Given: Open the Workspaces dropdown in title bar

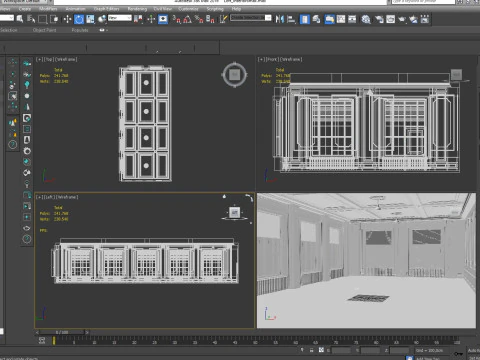Looking at the screenshot, I should (25, 1).
